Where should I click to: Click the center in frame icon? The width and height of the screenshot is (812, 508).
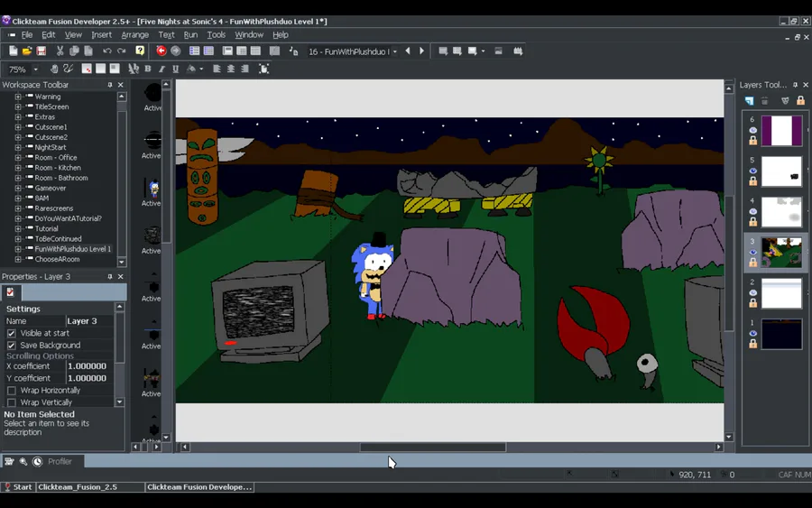tap(263, 69)
